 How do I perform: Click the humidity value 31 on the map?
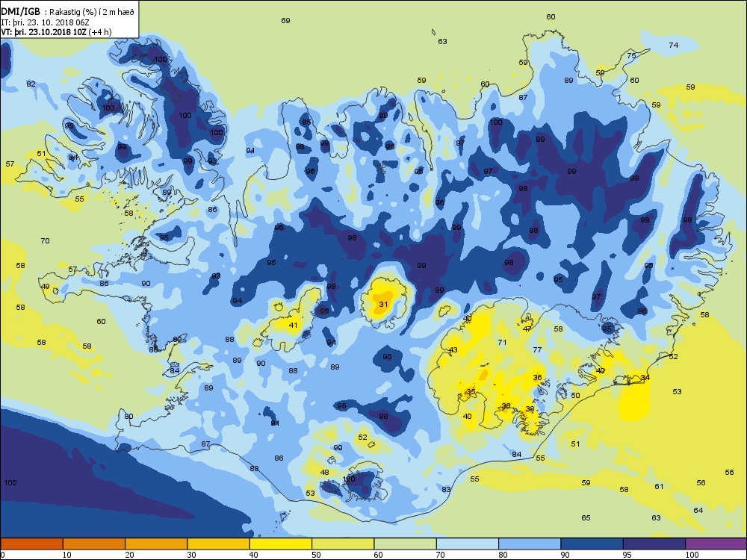coord(383,305)
